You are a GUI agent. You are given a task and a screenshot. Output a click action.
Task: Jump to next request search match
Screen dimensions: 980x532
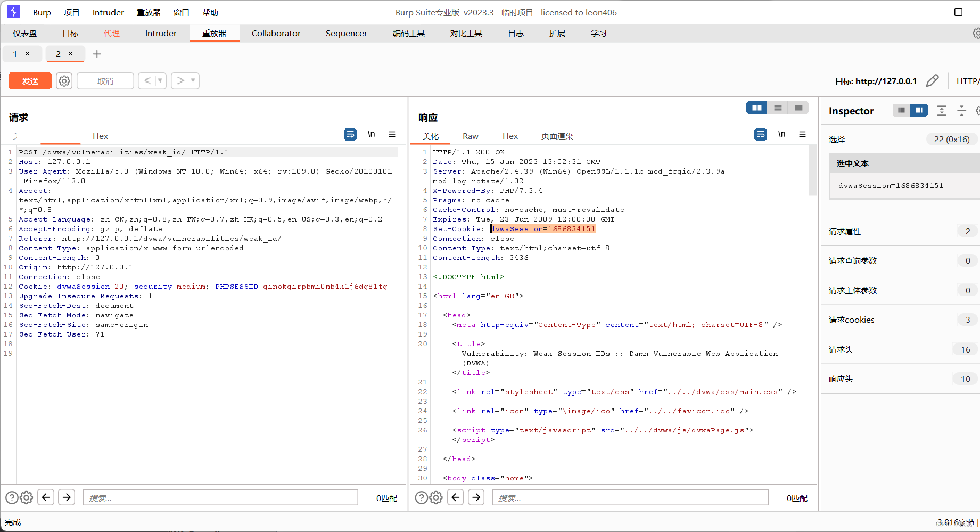[x=67, y=497]
